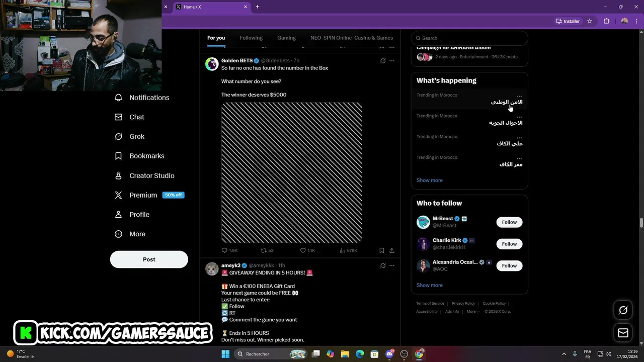Open Creator Studio in the sidebar
The height and width of the screenshot is (362, 644).
click(145, 175)
